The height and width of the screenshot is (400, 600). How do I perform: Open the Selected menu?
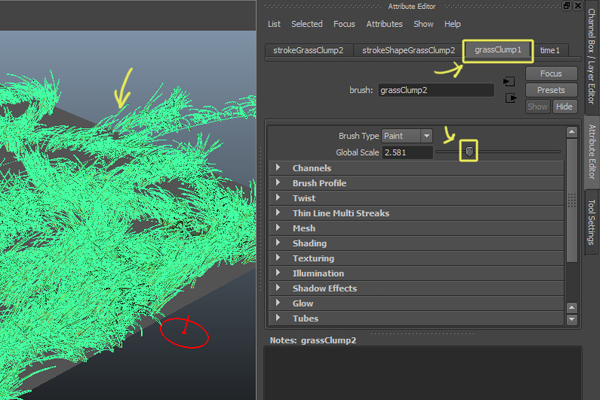tap(307, 24)
